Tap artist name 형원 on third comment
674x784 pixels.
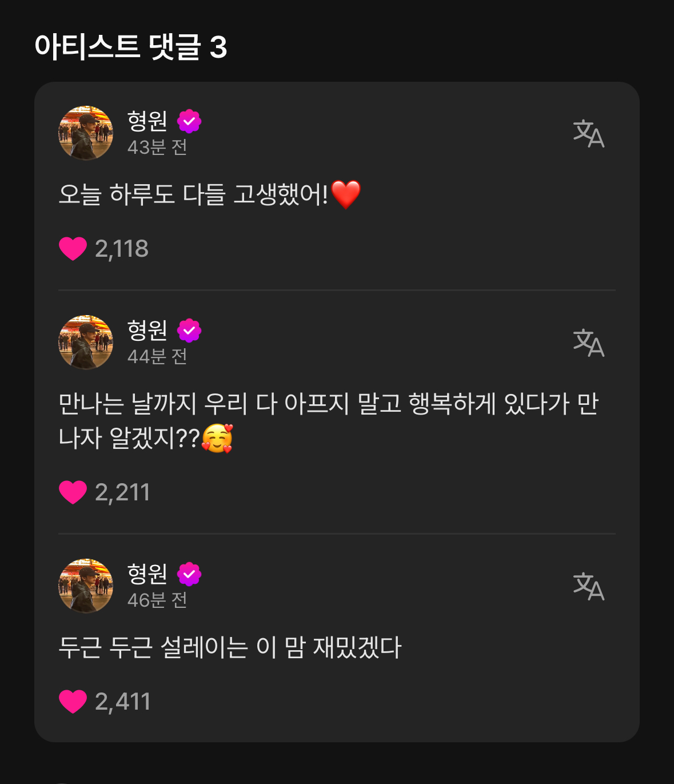tap(147, 574)
